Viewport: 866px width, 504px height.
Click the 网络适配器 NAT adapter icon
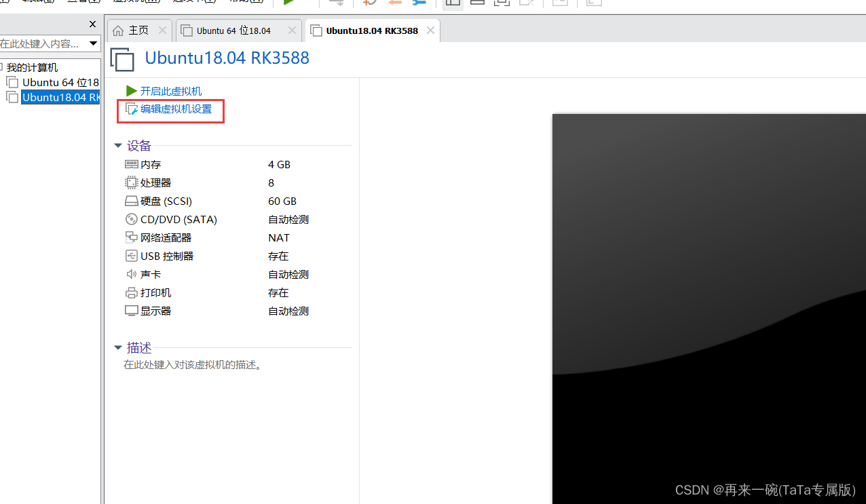[131, 237]
